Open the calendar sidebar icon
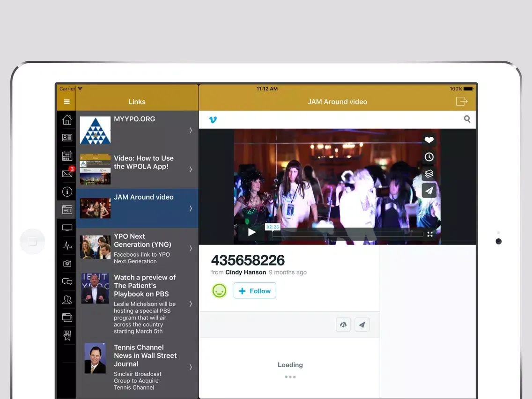532x399 pixels. coord(67,155)
